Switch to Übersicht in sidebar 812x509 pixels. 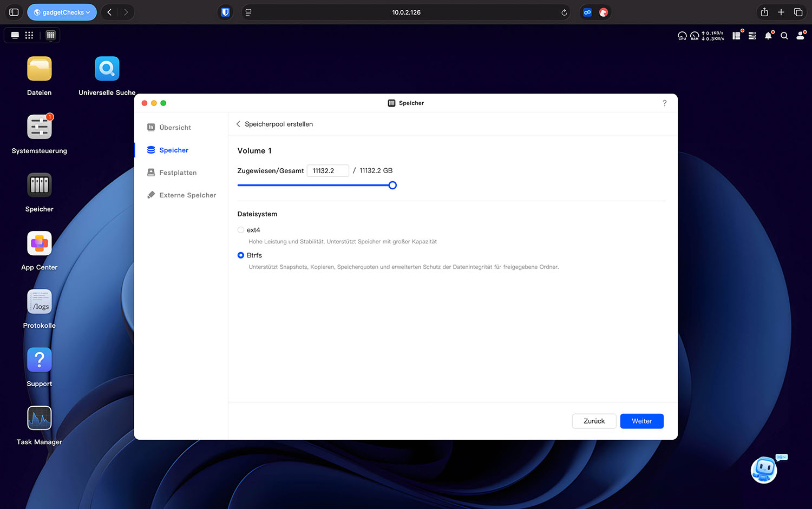click(x=175, y=128)
